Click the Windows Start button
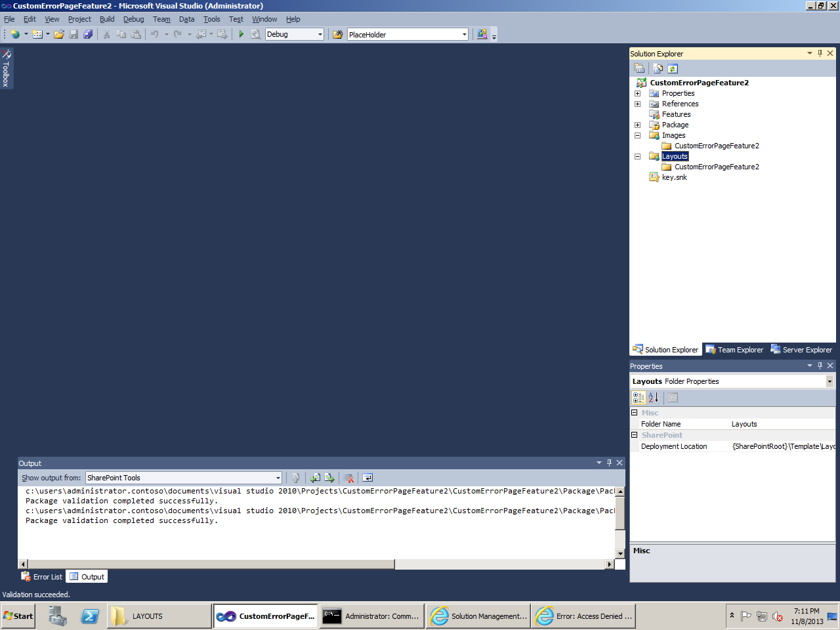 tap(18, 616)
